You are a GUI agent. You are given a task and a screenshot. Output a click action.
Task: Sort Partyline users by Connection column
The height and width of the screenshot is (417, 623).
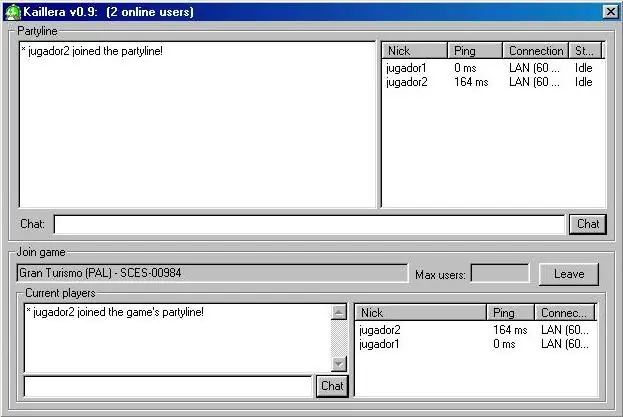pos(536,51)
